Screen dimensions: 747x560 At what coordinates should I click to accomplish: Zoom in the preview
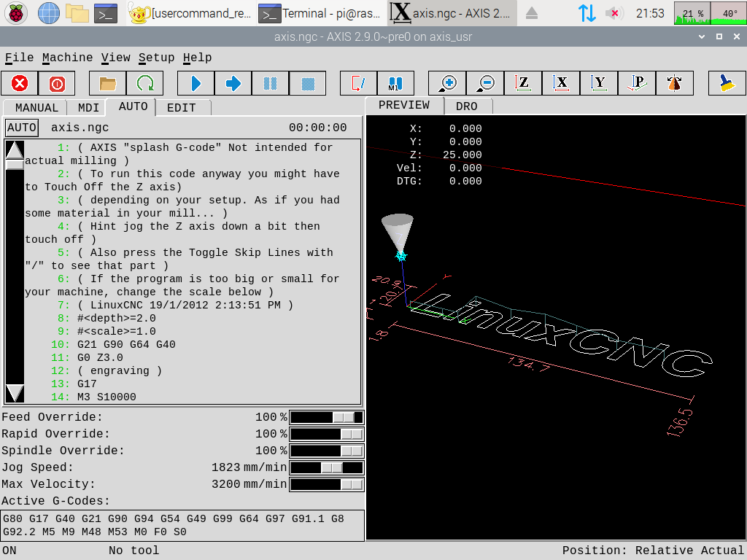coord(447,83)
